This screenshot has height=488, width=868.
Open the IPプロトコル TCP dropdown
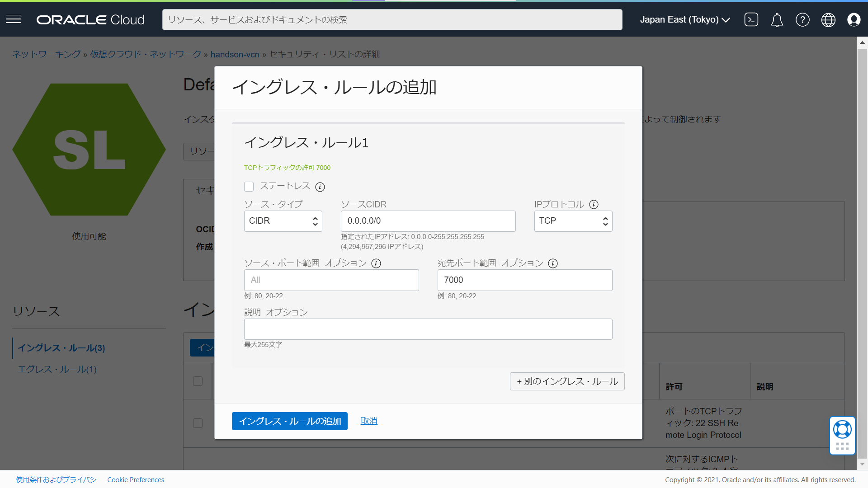point(573,221)
